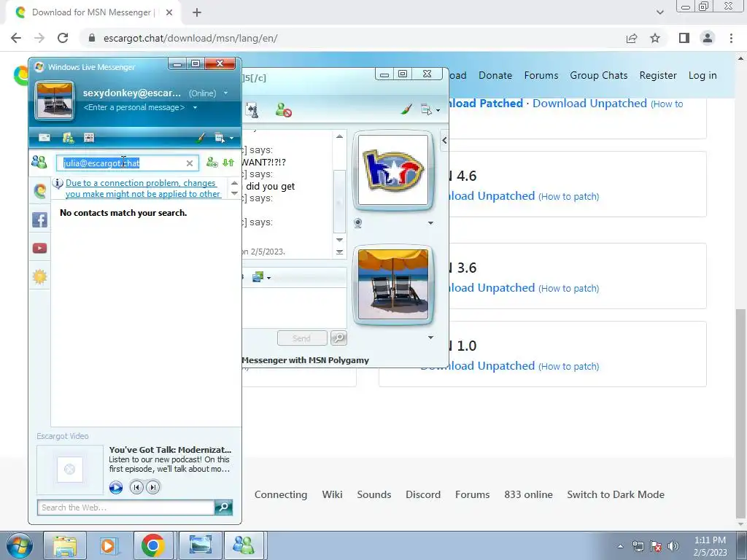
Task: Click the background picture icon in chat toolbar
Action: pyautogui.click(x=258, y=276)
